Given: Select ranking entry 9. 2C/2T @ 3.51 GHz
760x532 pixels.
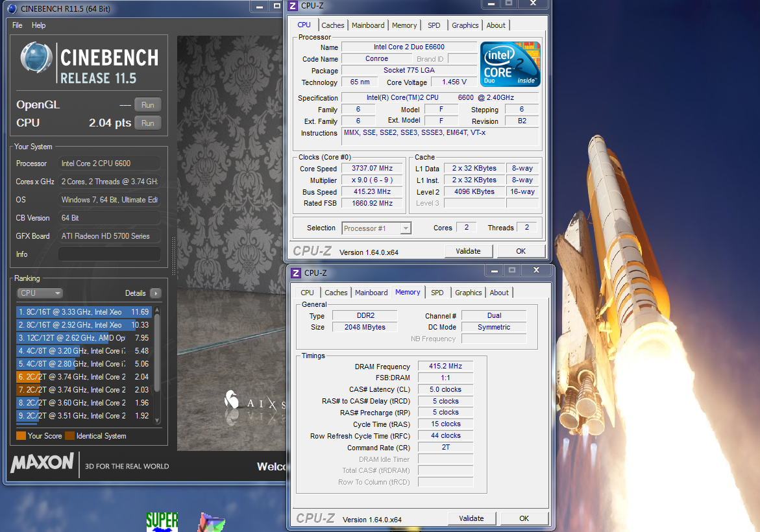Looking at the screenshot, I should (x=84, y=416).
